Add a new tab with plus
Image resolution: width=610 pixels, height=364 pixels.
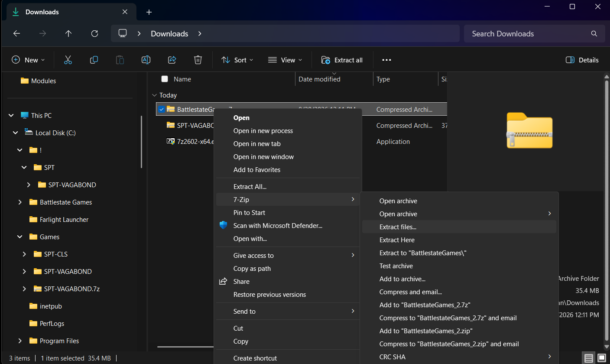point(149,12)
